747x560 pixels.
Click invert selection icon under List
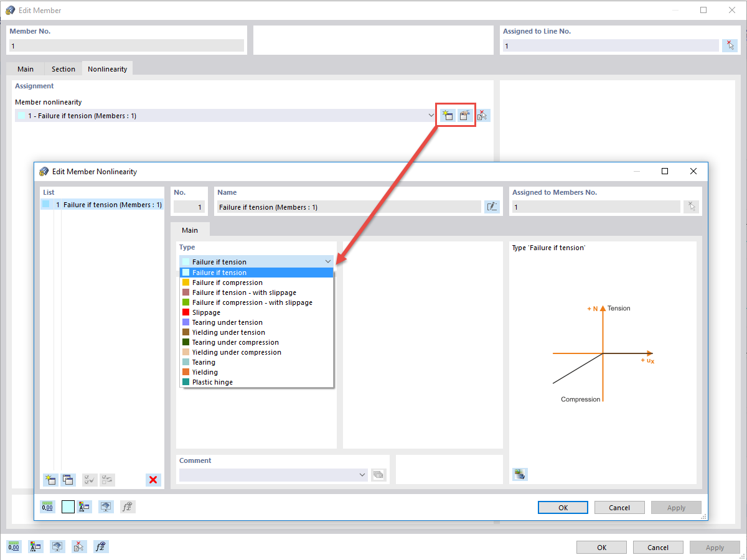pos(107,480)
